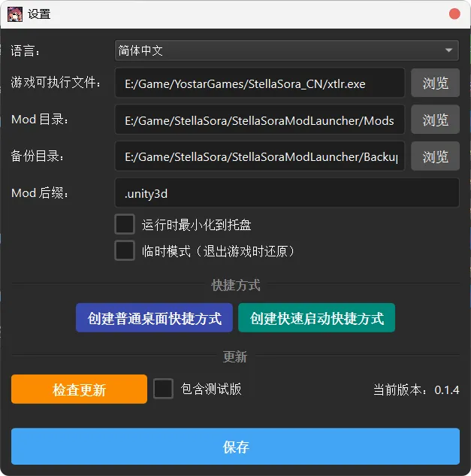
Task: Focus the 备份目录 path field
Action: coord(259,156)
